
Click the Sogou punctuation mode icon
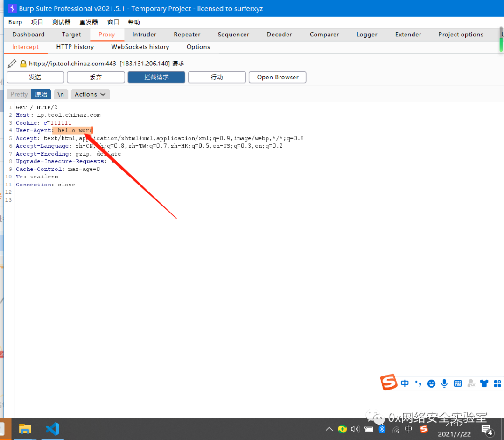coord(418,383)
